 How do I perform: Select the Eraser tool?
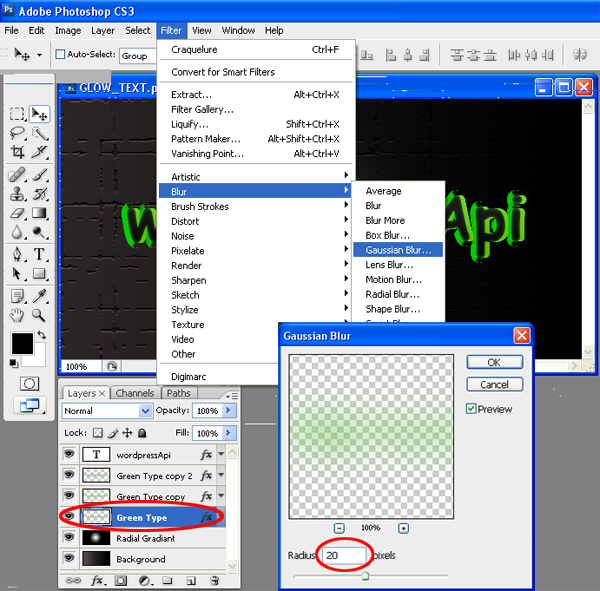17,213
